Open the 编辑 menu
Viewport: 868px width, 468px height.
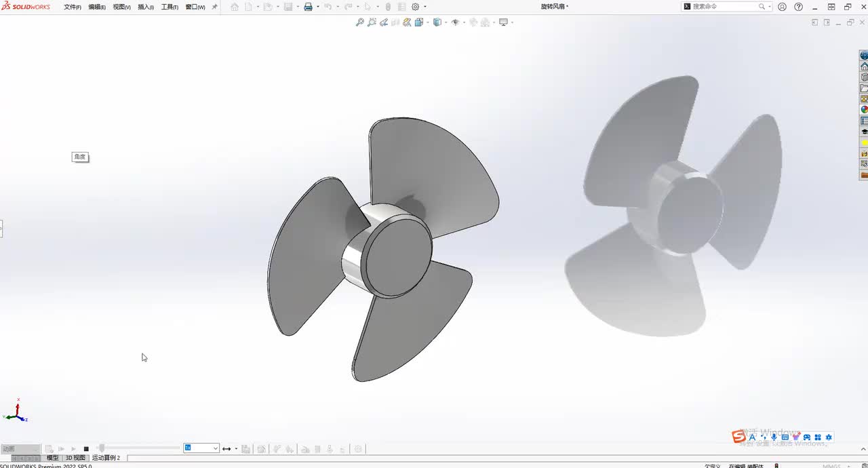coord(97,7)
